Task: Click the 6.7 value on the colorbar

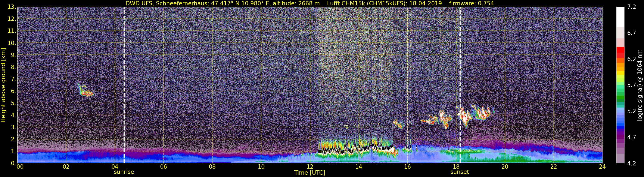Action: pyautogui.click(x=631, y=33)
